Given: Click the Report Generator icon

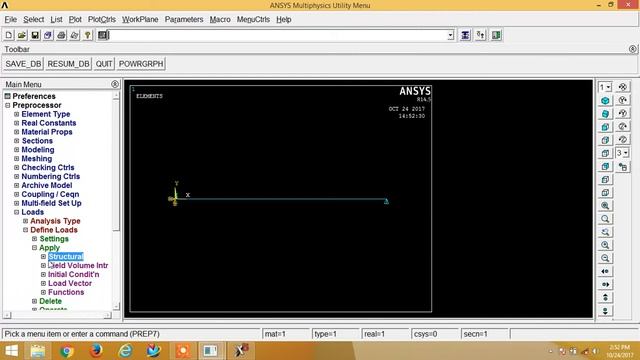Looking at the screenshot, I should click(x=74, y=35).
